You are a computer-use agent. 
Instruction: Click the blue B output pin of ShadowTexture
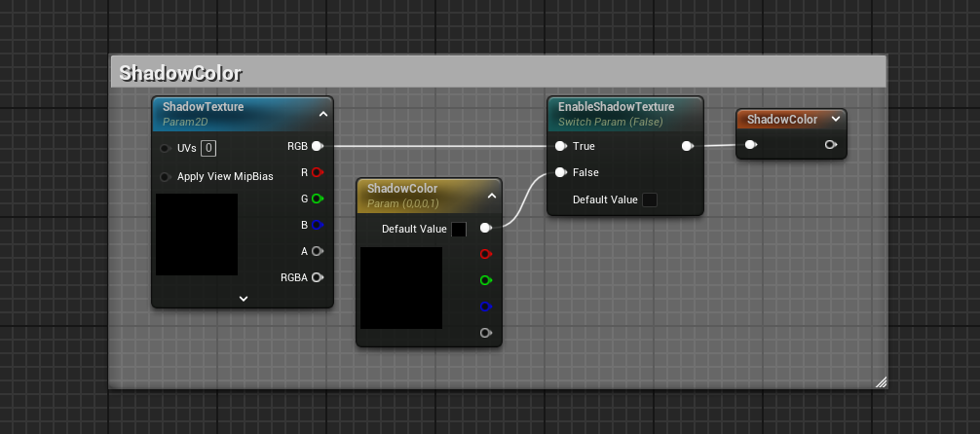[x=317, y=225]
